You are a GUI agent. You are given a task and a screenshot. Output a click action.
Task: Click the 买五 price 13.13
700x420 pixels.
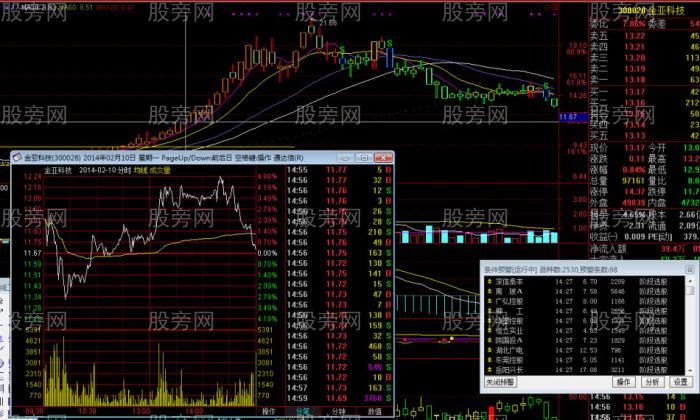pos(634,136)
